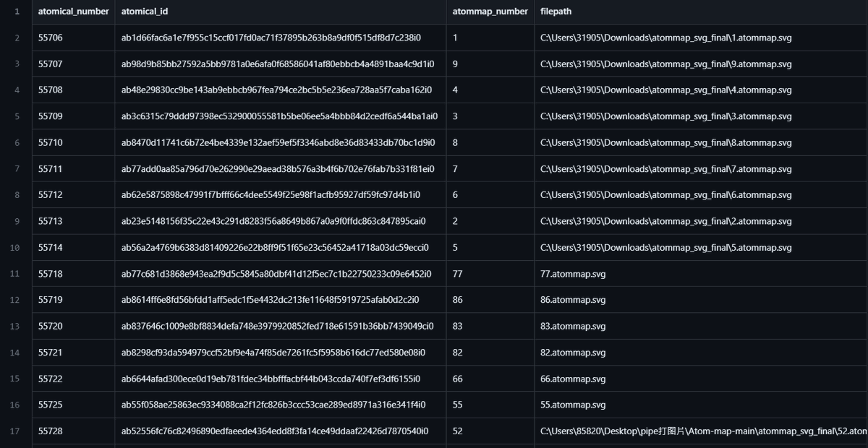Screen dimensions: 868x448
Task: Click the filepath cell 66.atommap.svg
Action: [x=701, y=379]
